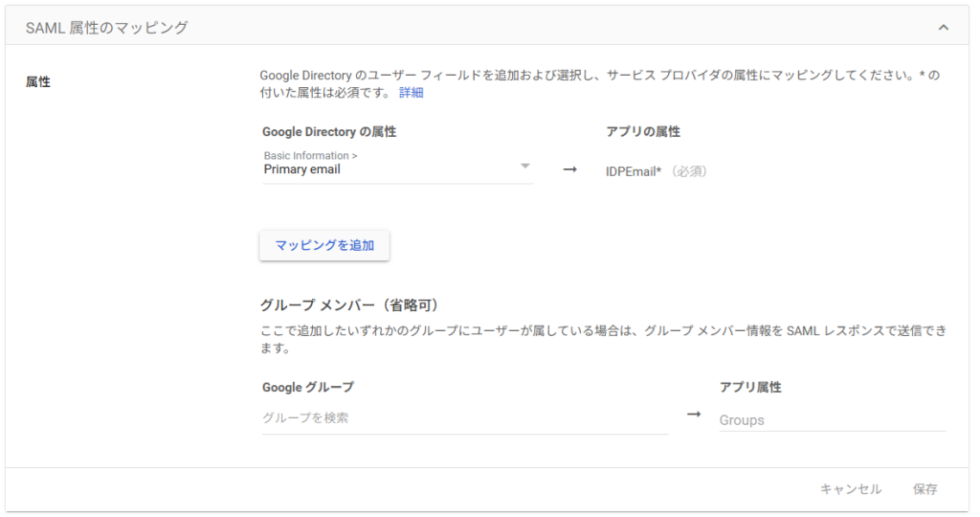Click the Basic Information category label
Screen dimensions: 980x517
click(310, 155)
